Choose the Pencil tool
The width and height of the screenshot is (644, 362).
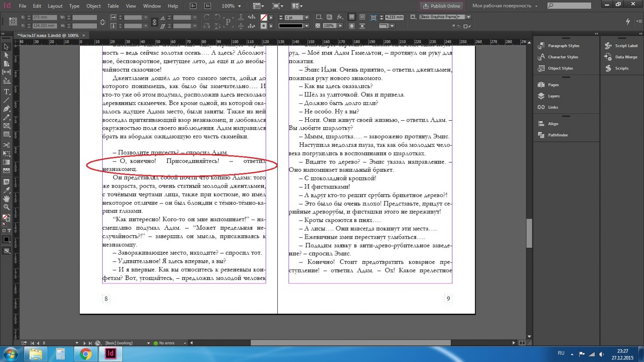pyautogui.click(x=6, y=117)
